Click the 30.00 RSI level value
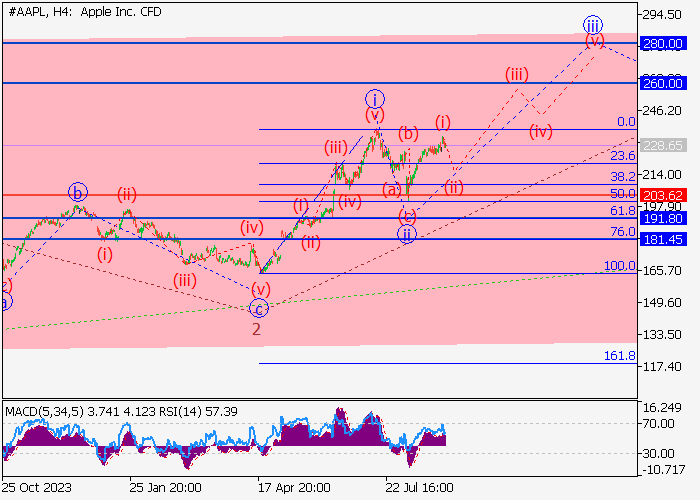This screenshot has width=700, height=500. click(x=658, y=454)
